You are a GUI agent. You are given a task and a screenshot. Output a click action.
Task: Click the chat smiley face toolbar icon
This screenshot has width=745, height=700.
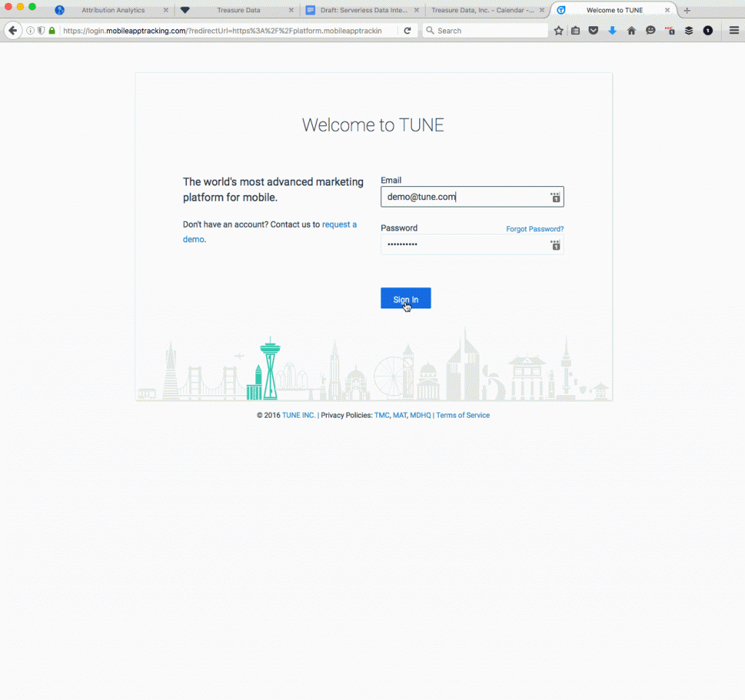pos(650,31)
